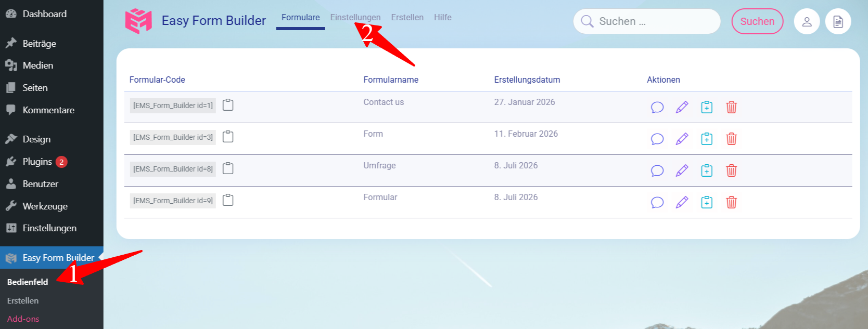Screen dimensions: 868x329
Task: Click the Formular-Code column header
Action: point(157,80)
